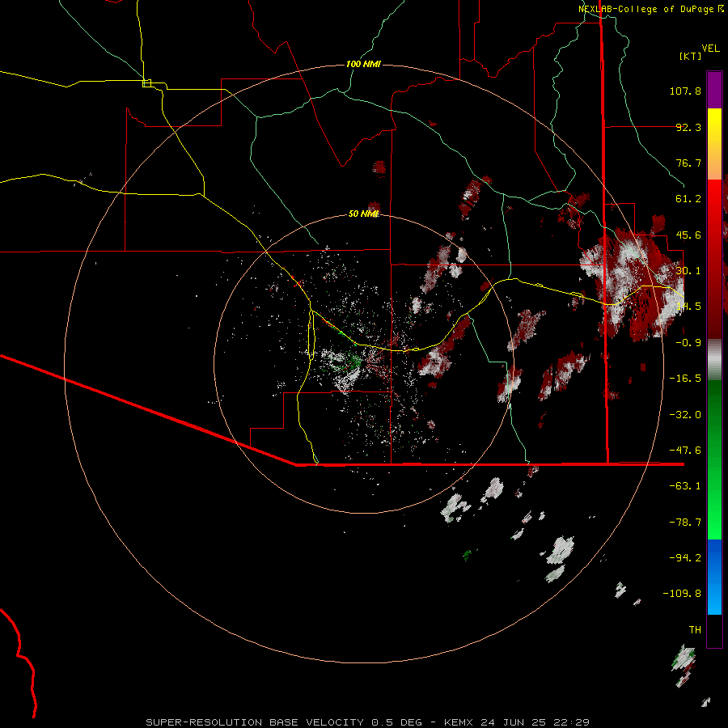This screenshot has width=728, height=728.
Task: Select the 14.5 scale value
Action: [688, 307]
